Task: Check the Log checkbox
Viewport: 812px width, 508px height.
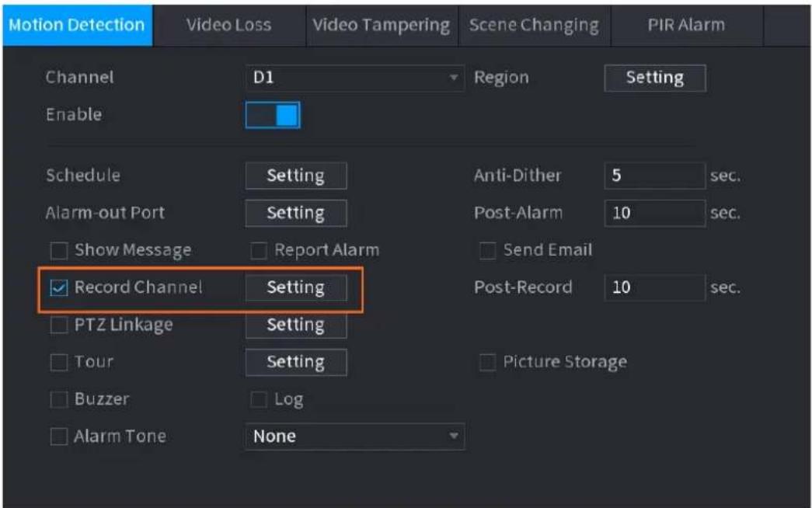Action: (259, 400)
